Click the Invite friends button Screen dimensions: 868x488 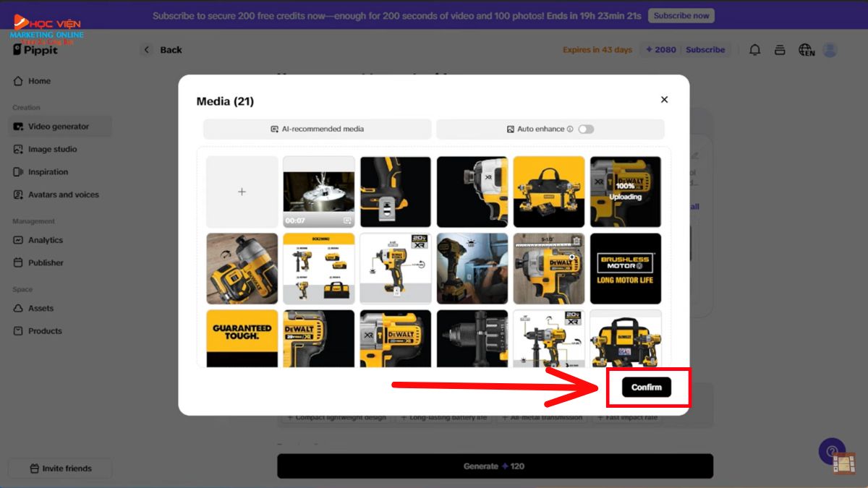pyautogui.click(x=60, y=468)
